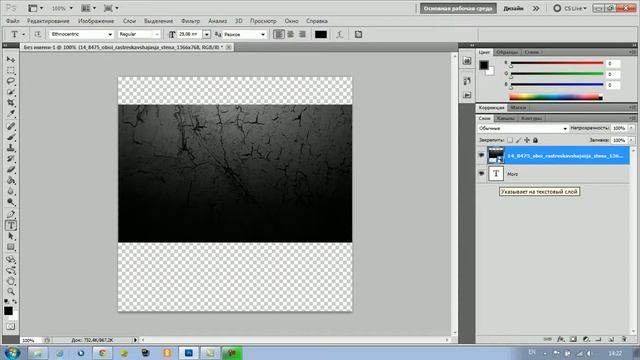This screenshot has width=640, height=360.
Task: Toggle text orientation button
Action: [x=38, y=34]
